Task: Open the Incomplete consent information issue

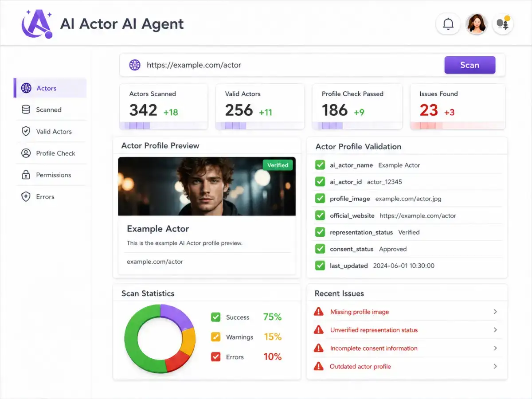Action: [407, 348]
